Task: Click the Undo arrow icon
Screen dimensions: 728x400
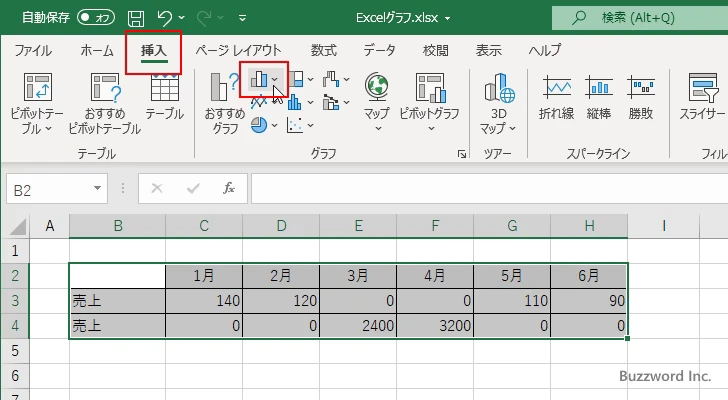Action: coord(164,18)
